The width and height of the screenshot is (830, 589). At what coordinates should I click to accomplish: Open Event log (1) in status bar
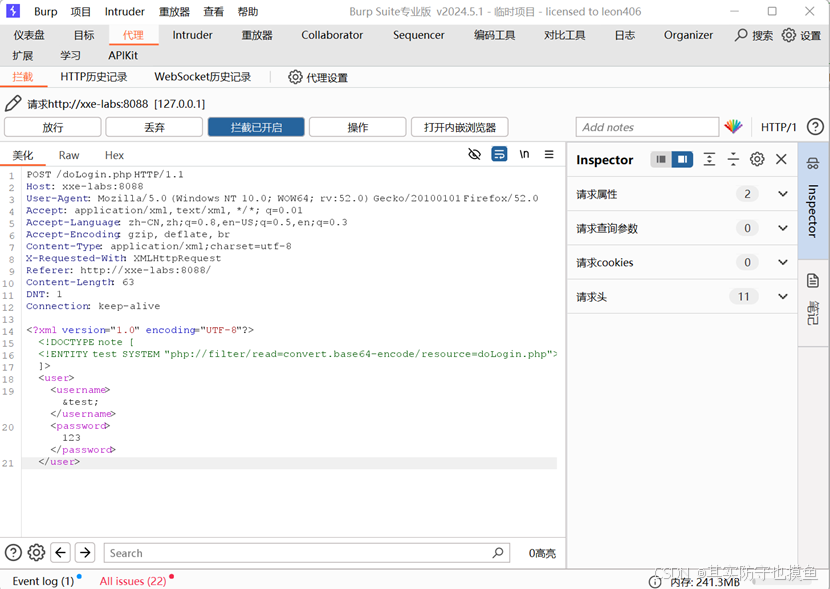pyautogui.click(x=43, y=581)
